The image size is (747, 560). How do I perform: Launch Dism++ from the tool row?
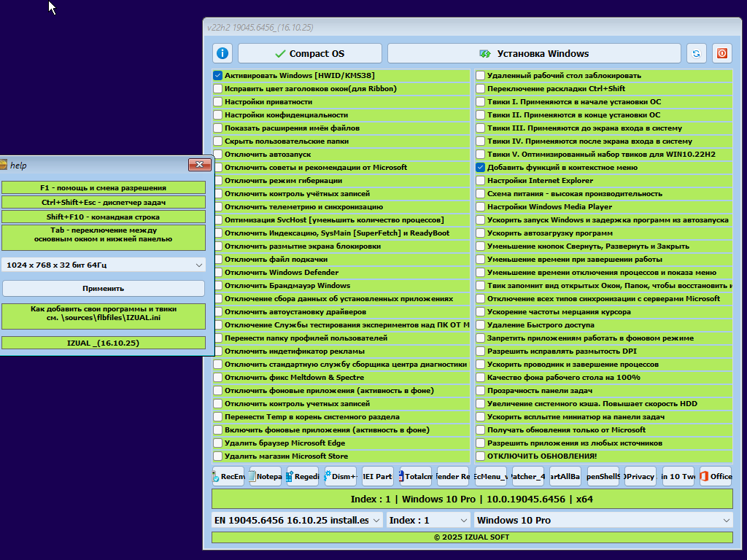(340, 476)
